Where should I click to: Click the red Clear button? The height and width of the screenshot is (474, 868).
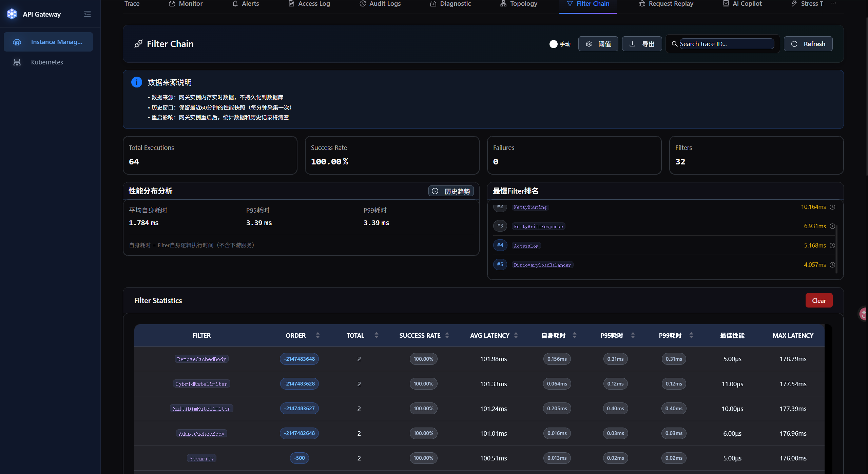point(819,301)
